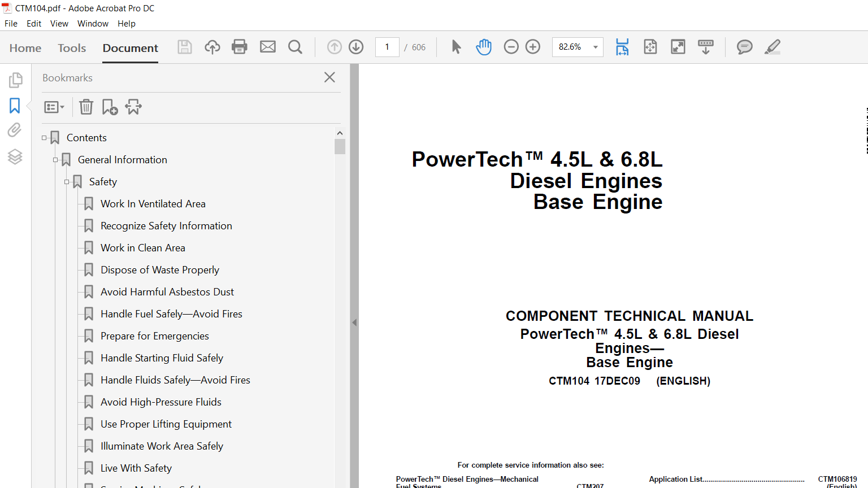Select Handle Fuel Safely—Avoid Fires bookmark
Image resolution: width=868 pixels, height=488 pixels.
tap(171, 314)
